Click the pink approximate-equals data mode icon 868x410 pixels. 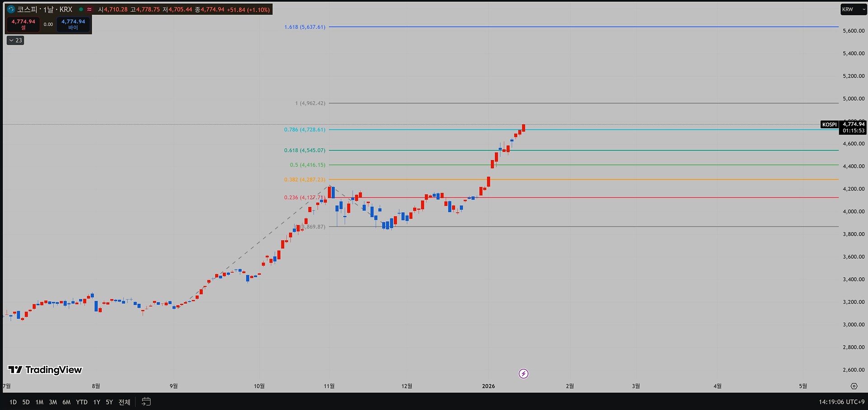[90, 9]
